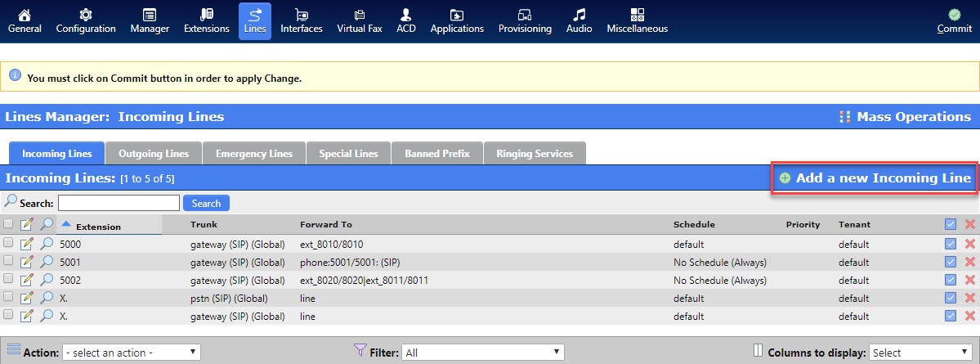
Task: Click the Search button
Action: pyautogui.click(x=206, y=203)
